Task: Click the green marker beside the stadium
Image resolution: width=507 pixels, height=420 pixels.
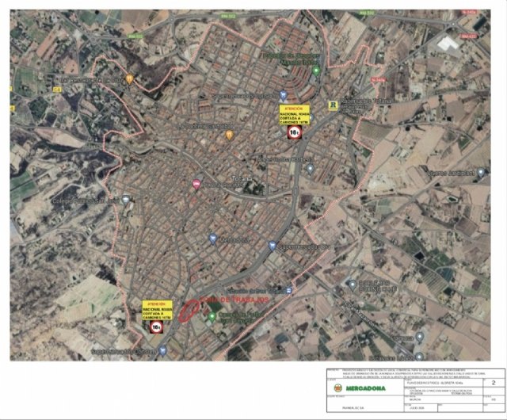Action: [x=212, y=317]
